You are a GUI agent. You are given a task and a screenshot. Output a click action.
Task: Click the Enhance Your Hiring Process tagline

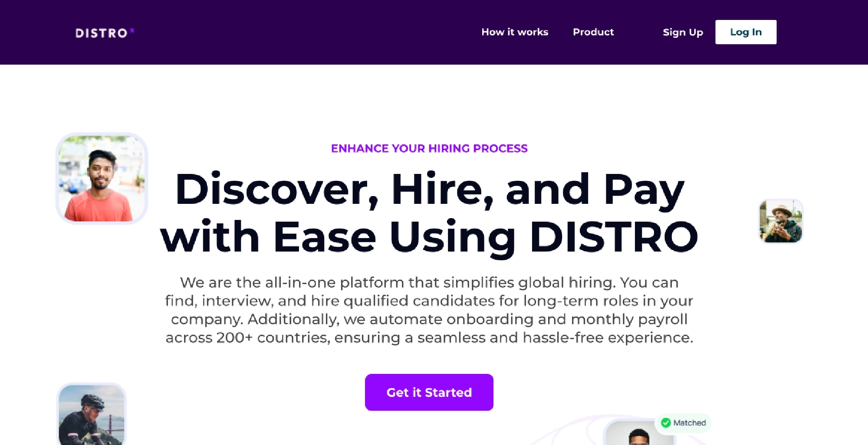click(429, 148)
